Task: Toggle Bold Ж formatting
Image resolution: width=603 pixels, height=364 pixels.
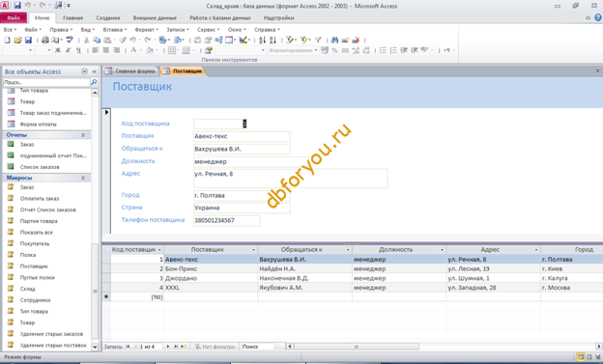Action: [58, 50]
